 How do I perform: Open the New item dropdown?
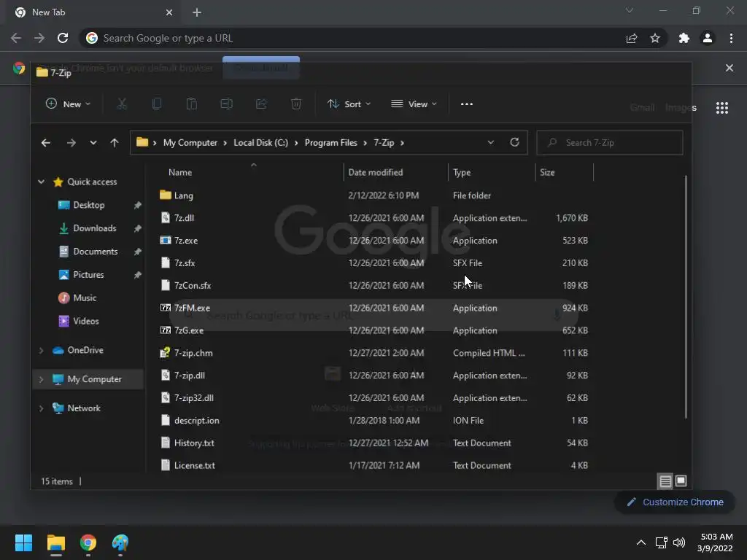68,104
